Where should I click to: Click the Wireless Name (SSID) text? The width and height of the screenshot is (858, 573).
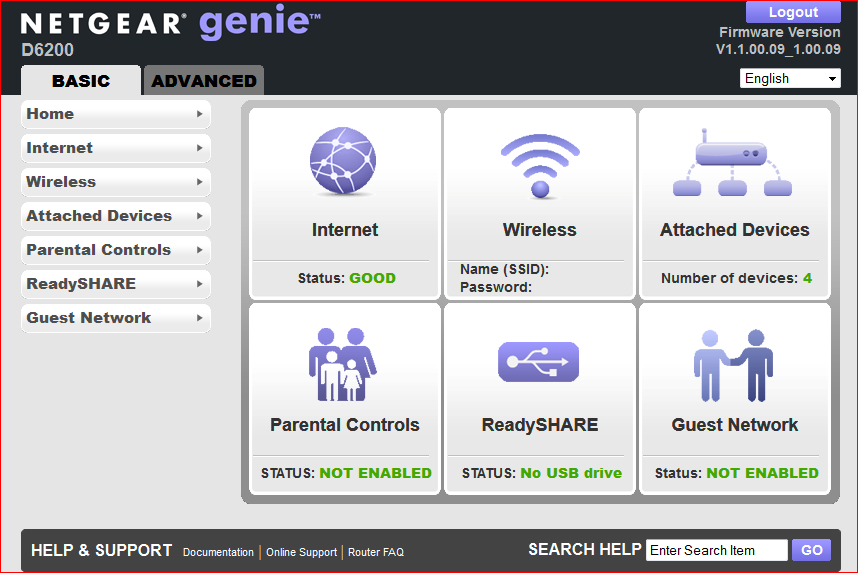click(x=504, y=269)
